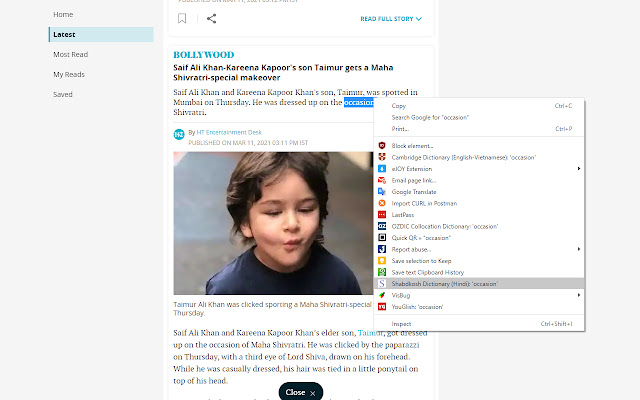Select OZDIC Collocation Dictionary entry
Viewport: 640px width, 400px height.
[479, 226]
